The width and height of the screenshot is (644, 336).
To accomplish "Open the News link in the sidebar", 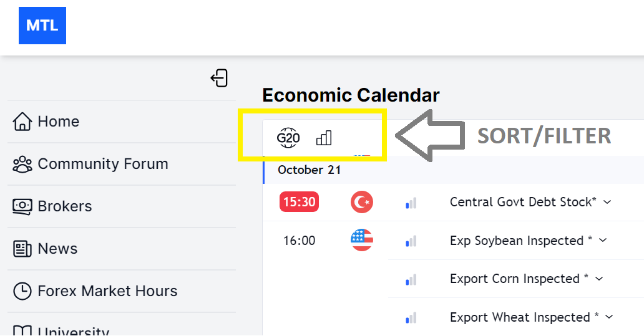I will point(57,249).
